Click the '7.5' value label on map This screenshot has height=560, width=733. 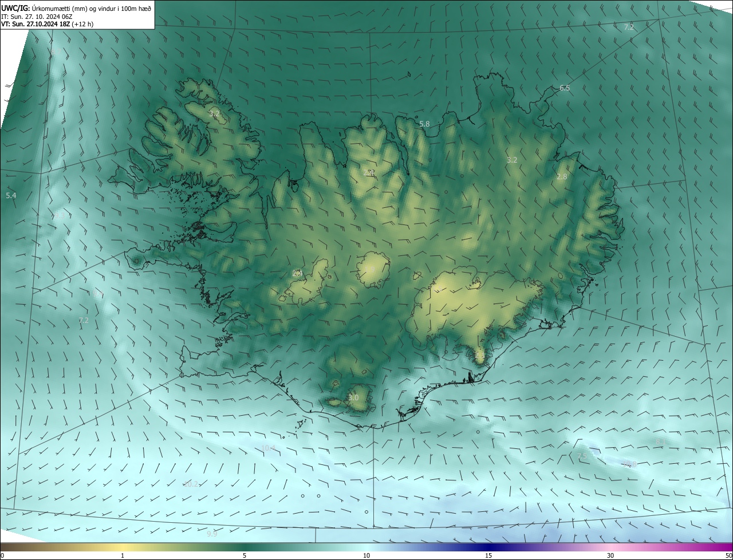(x=582, y=456)
